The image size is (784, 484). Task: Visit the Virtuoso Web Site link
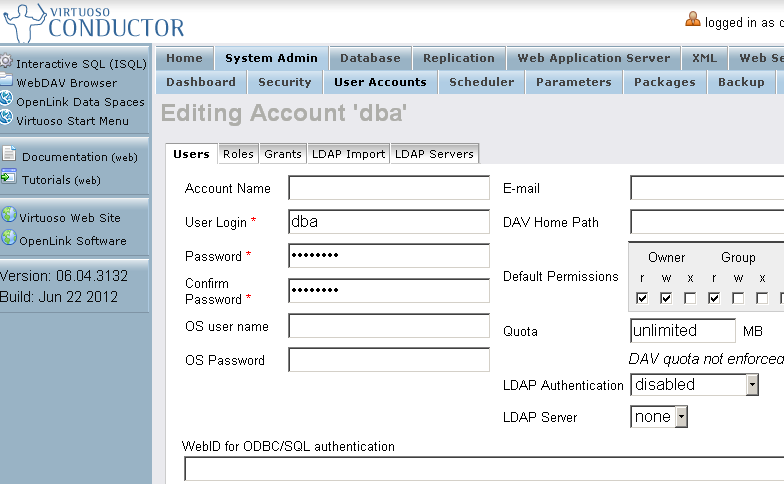pyautogui.click(x=70, y=218)
